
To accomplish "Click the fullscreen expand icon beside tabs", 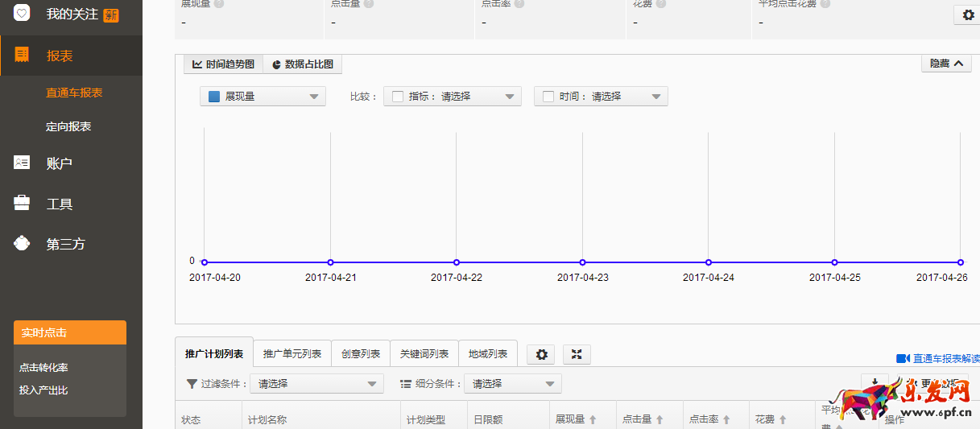I will click(577, 354).
